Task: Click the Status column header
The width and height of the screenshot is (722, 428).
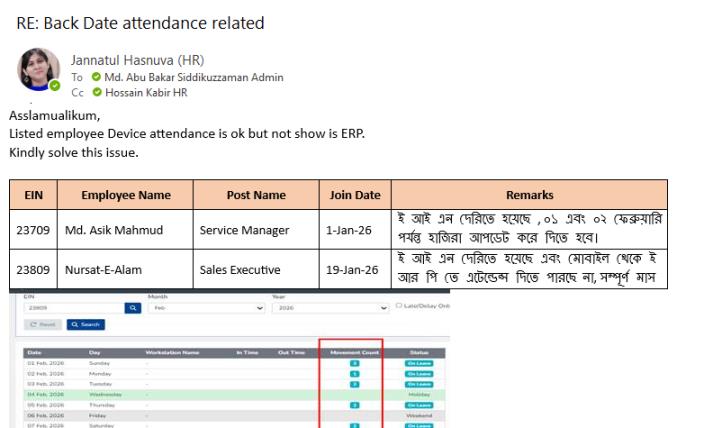Action: [418, 352]
